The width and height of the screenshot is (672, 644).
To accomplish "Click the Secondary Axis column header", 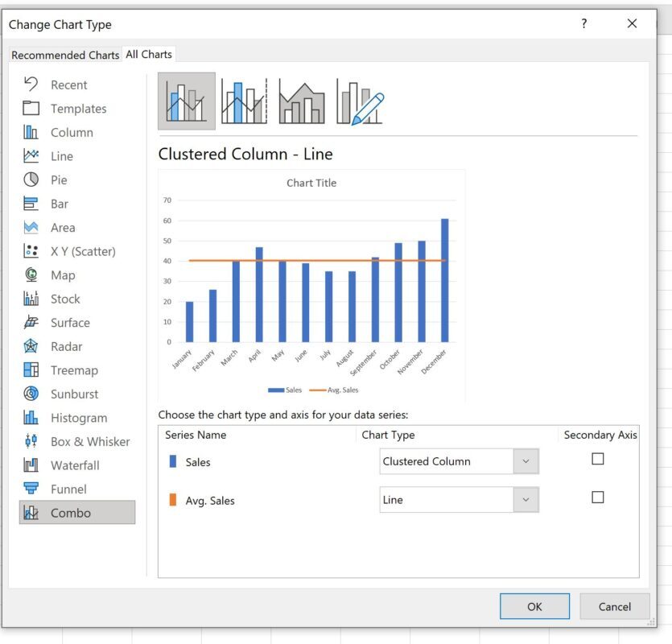I will click(600, 435).
